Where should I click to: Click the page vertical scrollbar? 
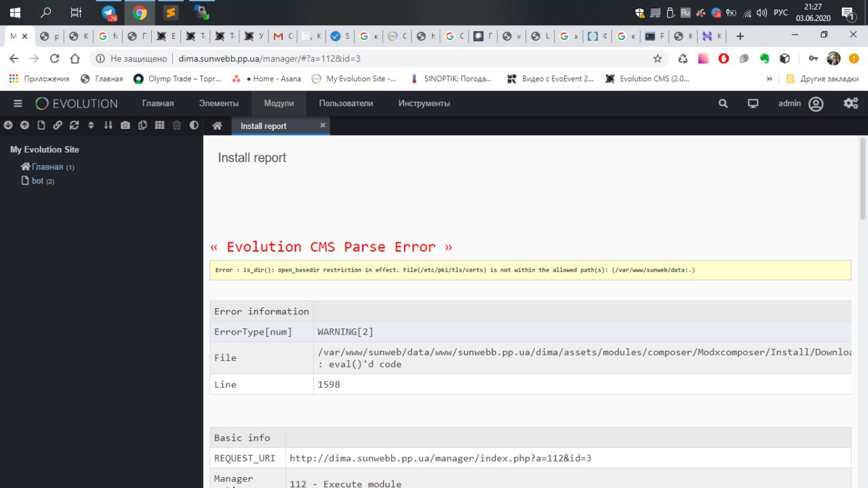click(863, 178)
